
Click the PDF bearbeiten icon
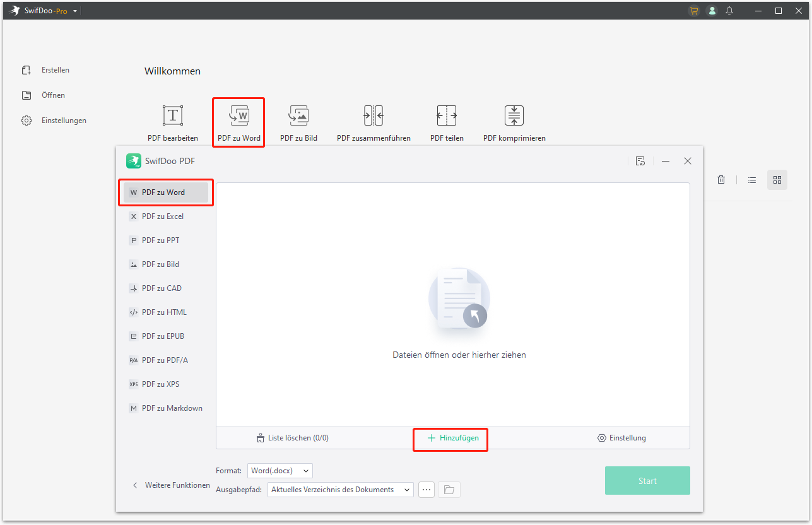172,116
